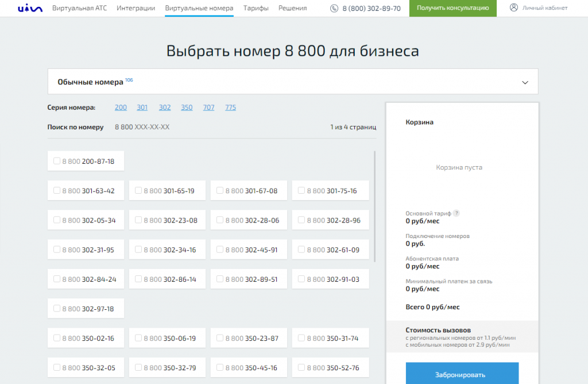The height and width of the screenshot is (384, 588).
Task: Go to the Тарифы menu section
Action: (256, 8)
